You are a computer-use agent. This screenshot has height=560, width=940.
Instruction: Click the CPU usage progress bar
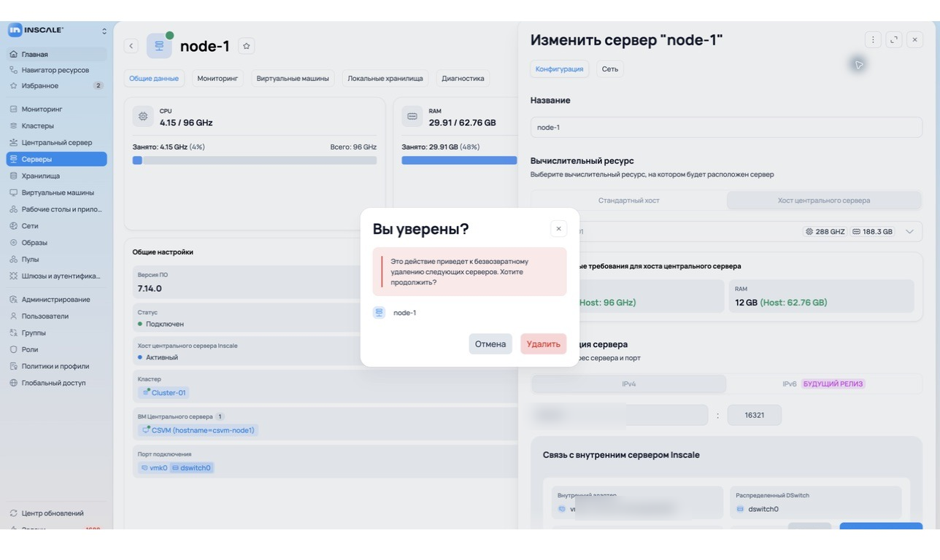pos(255,160)
